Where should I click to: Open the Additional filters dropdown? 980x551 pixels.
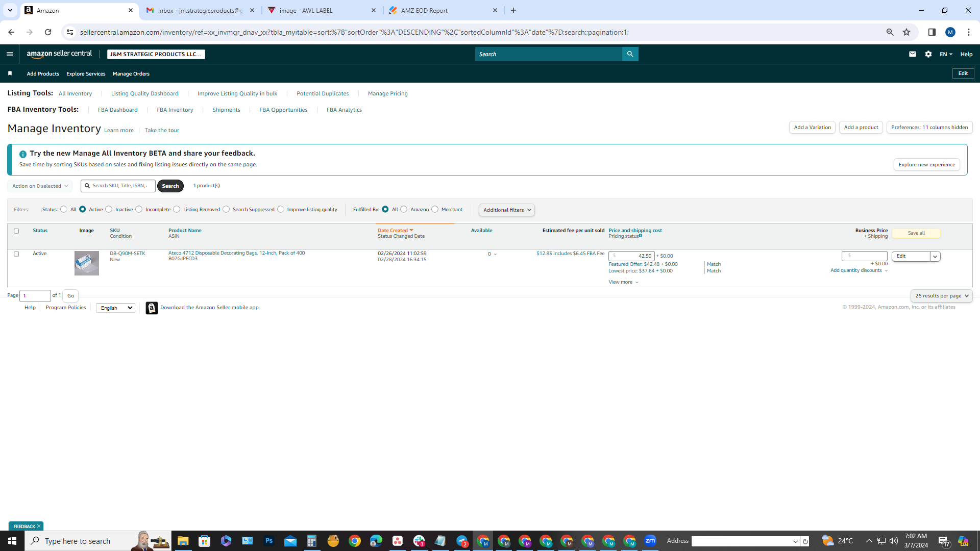pyautogui.click(x=507, y=210)
